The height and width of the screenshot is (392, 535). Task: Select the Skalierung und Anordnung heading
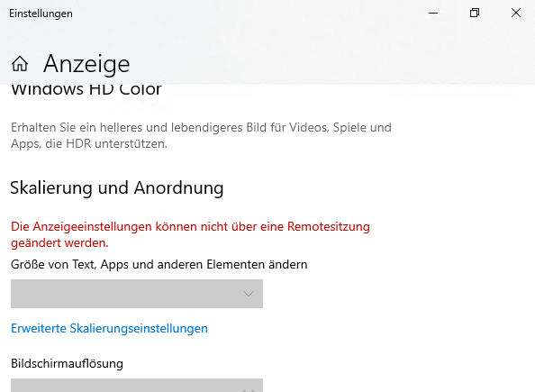117,188
